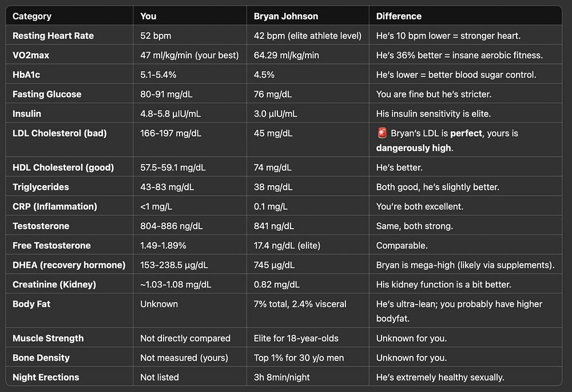This screenshot has height=392, width=572.
Task: Click the red siren emoji in LDL row
Action: tap(382, 134)
